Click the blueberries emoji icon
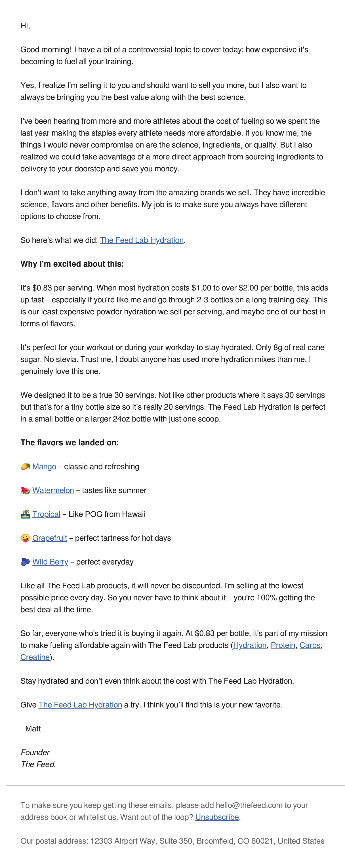 tap(25, 562)
